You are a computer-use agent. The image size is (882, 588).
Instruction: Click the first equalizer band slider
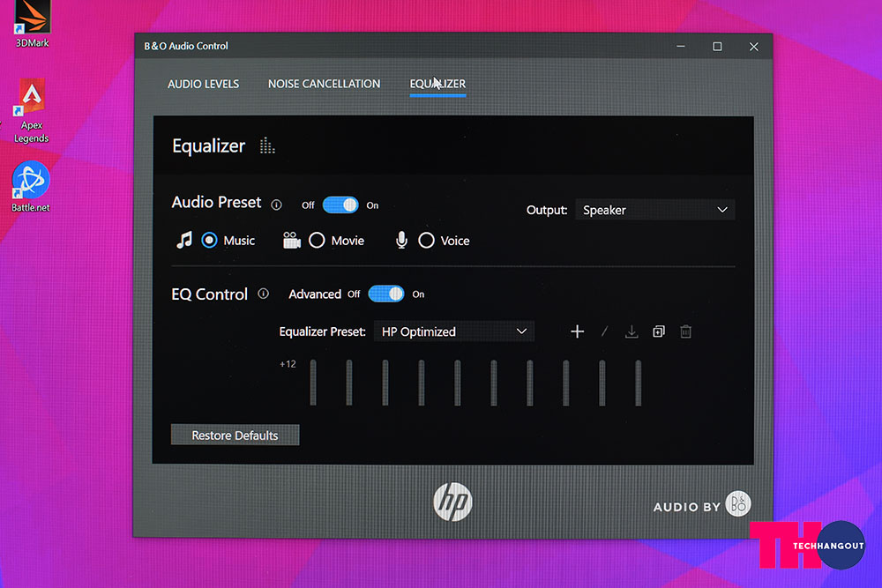tap(313, 383)
